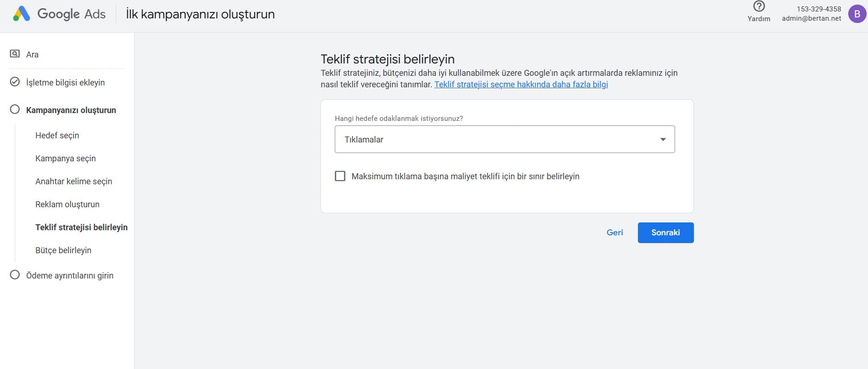Click the Sonraki button
This screenshot has width=868, height=369.
pyautogui.click(x=665, y=233)
